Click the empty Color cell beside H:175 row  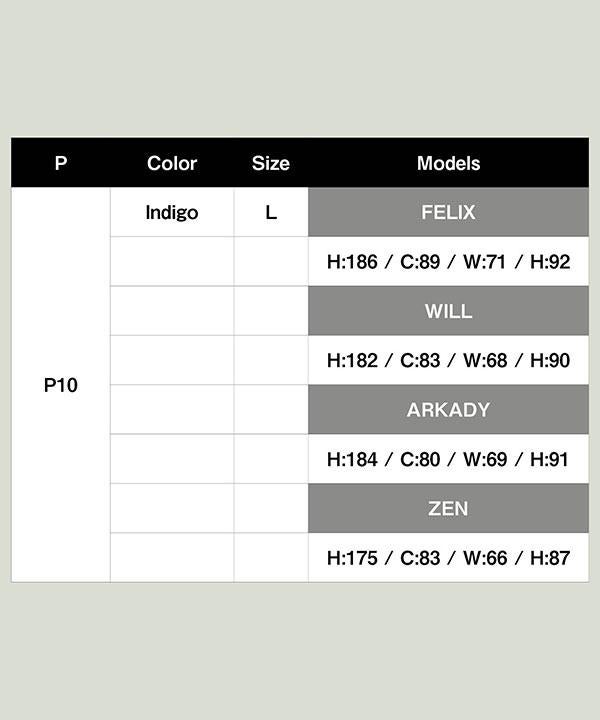click(x=172, y=558)
